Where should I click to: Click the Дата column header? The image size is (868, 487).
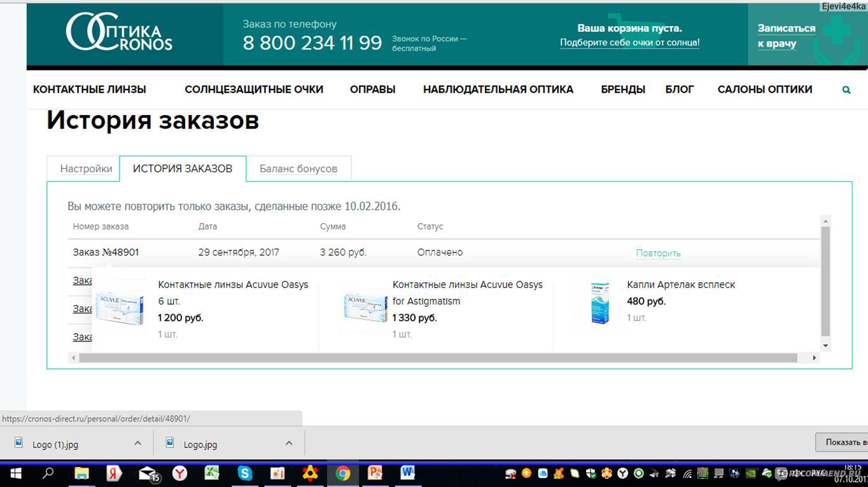coord(207,226)
